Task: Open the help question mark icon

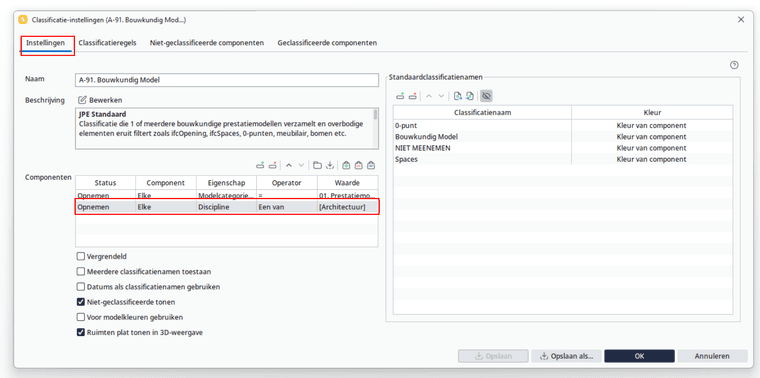Action: (734, 65)
